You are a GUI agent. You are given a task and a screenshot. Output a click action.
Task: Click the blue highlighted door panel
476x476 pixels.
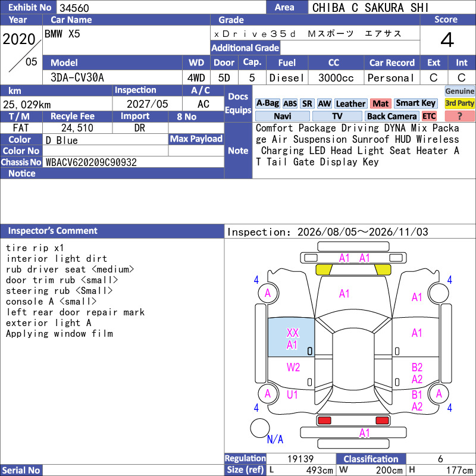click(x=291, y=337)
